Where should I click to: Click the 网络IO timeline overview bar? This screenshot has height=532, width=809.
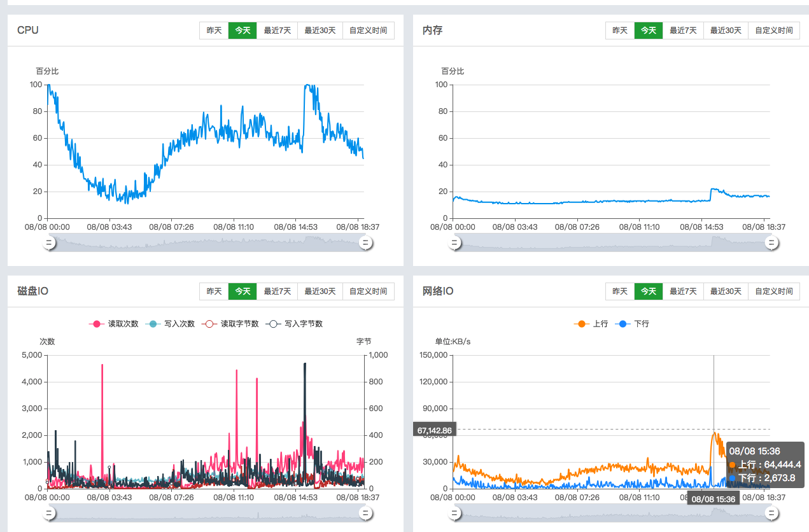[611, 513]
